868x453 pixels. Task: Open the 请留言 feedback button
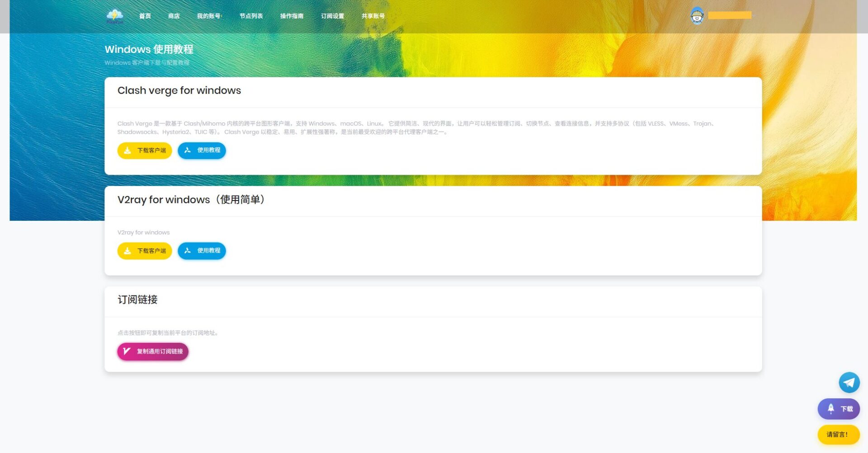839,434
